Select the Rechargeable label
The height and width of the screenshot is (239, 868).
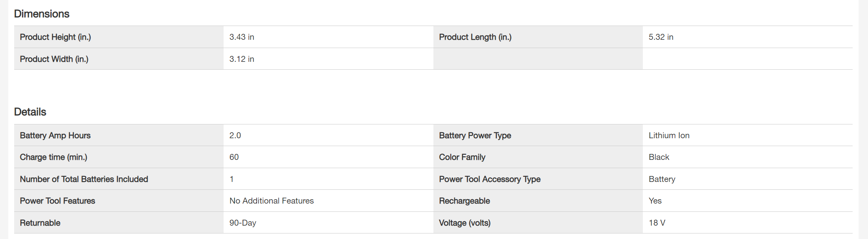(x=465, y=201)
